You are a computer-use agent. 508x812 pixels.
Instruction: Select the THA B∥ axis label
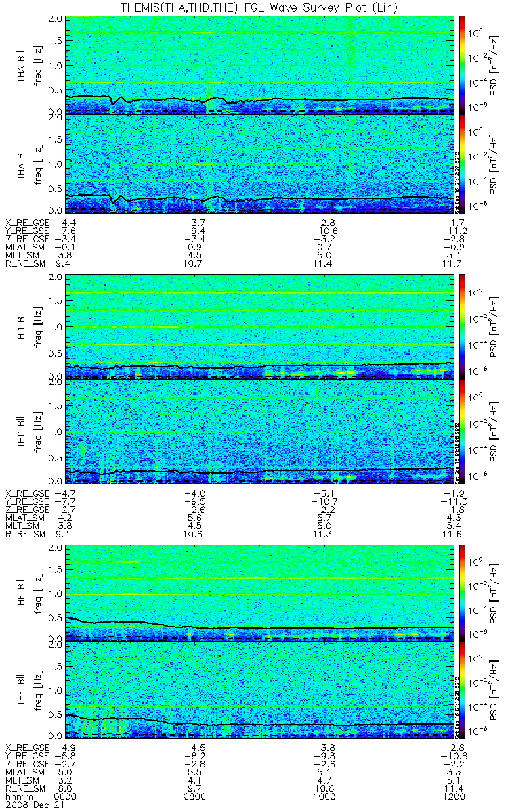click(x=22, y=164)
